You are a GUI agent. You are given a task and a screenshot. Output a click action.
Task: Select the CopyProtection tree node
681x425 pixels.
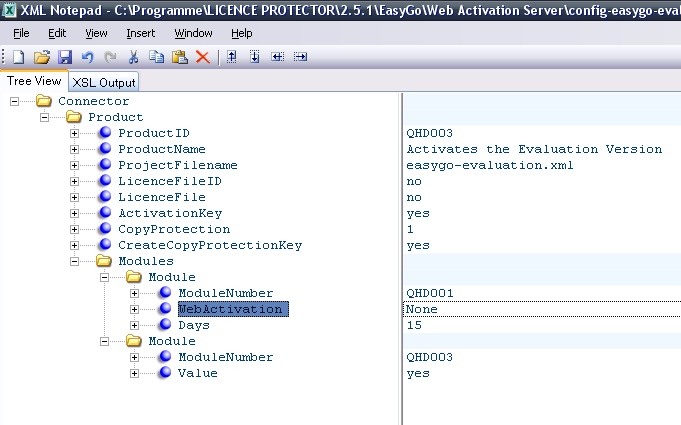point(174,229)
